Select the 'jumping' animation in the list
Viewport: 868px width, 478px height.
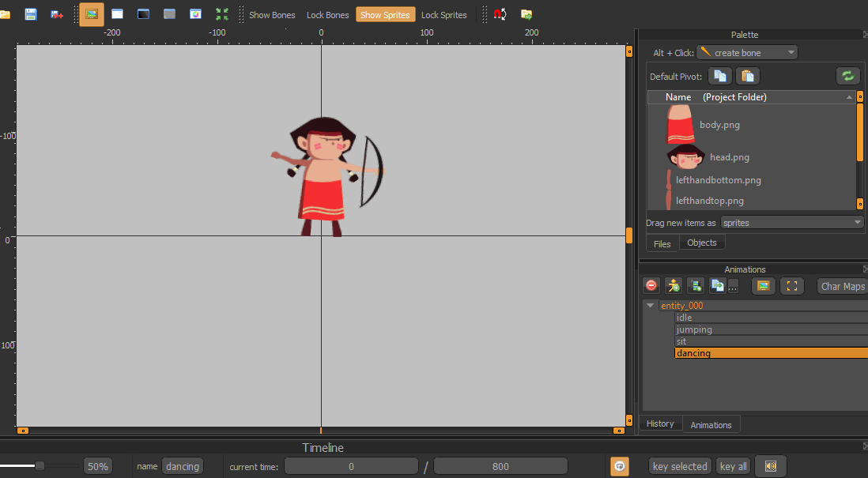click(694, 329)
